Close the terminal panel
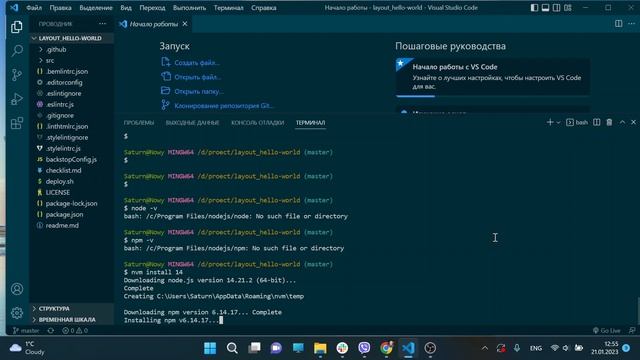This screenshot has height=360, width=640. click(633, 122)
